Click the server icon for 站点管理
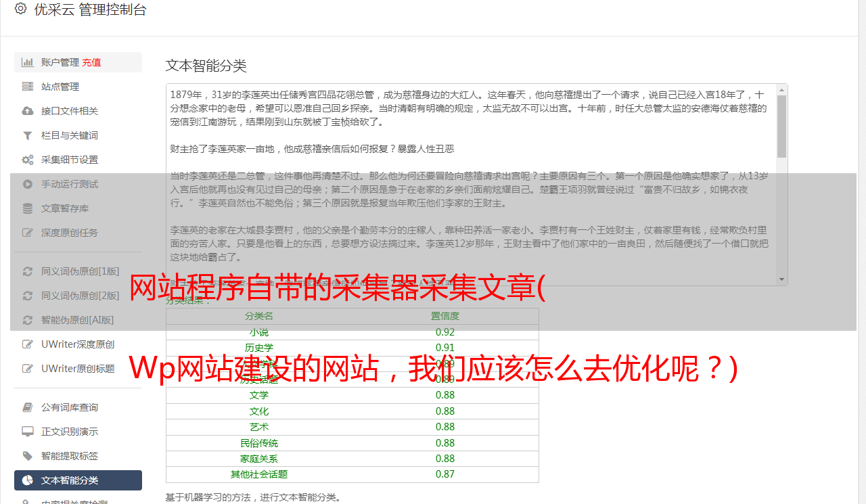Viewport: 866px width, 504px height. click(x=28, y=87)
